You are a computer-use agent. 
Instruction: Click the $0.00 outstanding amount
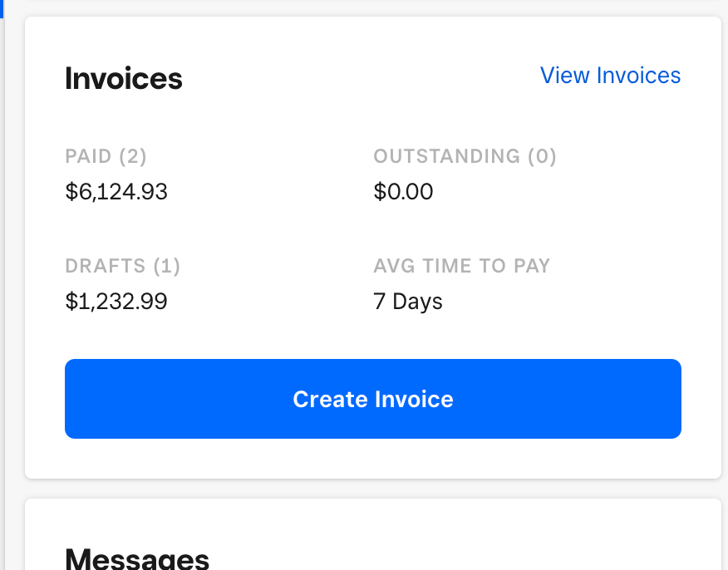(403, 192)
